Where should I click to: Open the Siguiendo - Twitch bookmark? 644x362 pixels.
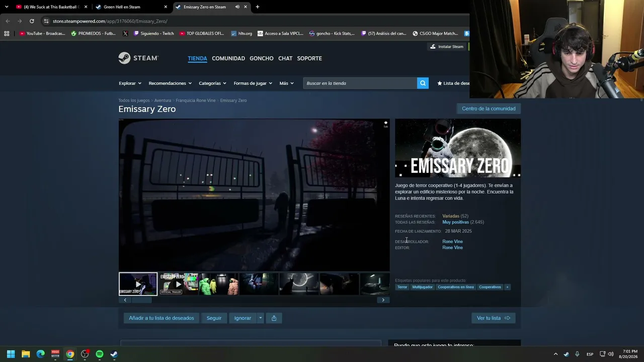coord(153,34)
